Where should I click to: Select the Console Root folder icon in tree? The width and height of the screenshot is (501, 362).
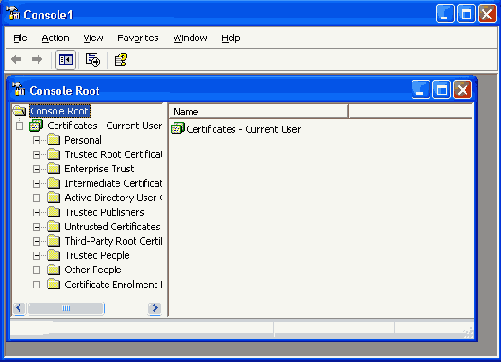[x=20, y=111]
